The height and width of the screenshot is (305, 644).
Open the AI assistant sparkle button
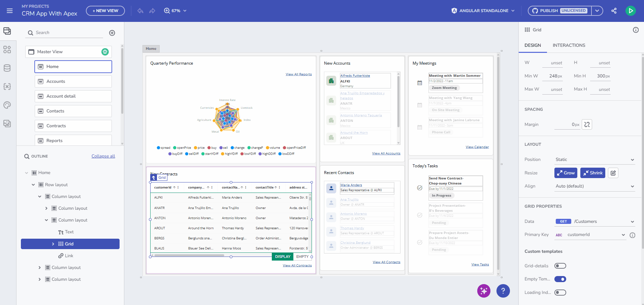[x=484, y=291]
